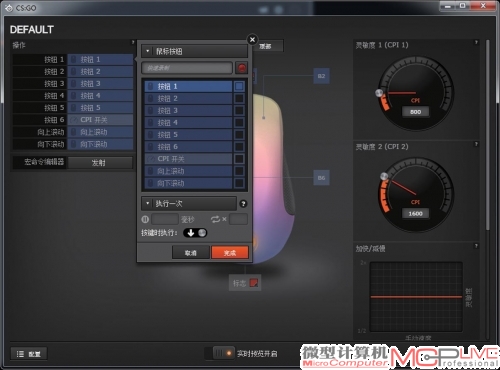Viewport: 500px width, 370px height.
Task: Click the orange 完成 button
Action: coord(230,253)
